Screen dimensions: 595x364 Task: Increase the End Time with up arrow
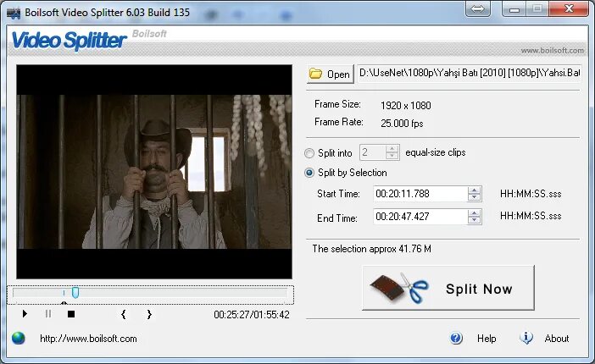point(474,213)
